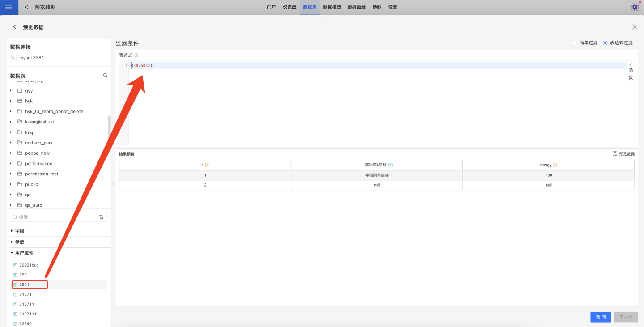Image resolution: width=644 pixels, height=327 pixels.
Task: Collapse the 用户属性 section
Action: click(x=12, y=253)
